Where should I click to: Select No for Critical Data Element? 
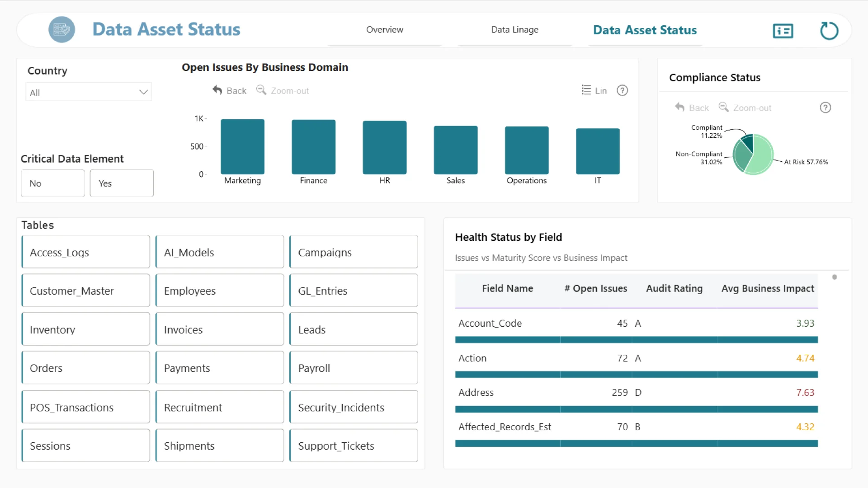53,183
